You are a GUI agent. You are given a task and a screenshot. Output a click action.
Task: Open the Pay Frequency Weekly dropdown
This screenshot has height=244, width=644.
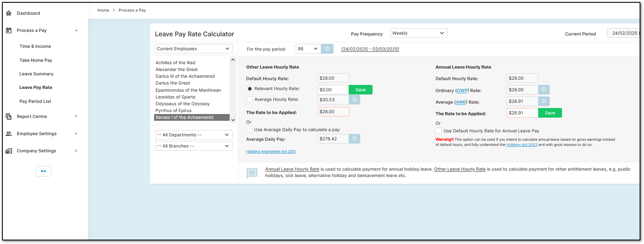(419, 33)
